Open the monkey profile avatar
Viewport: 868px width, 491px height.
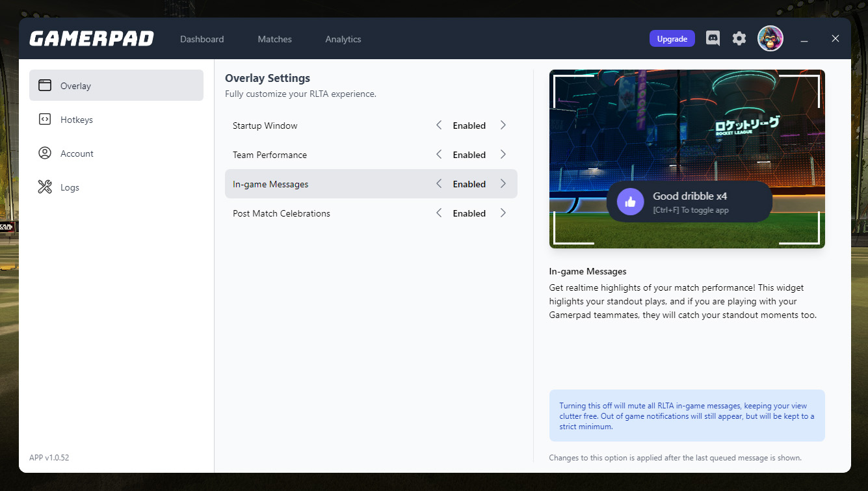coord(770,38)
